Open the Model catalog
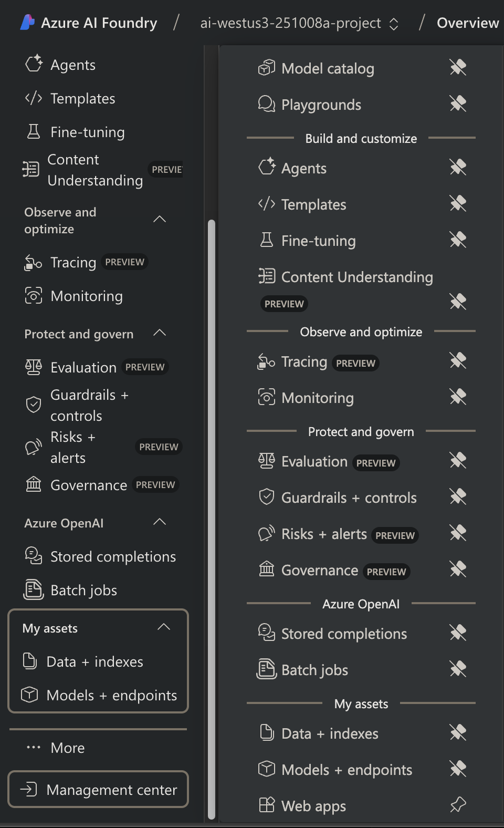The height and width of the screenshot is (828, 504). [328, 68]
